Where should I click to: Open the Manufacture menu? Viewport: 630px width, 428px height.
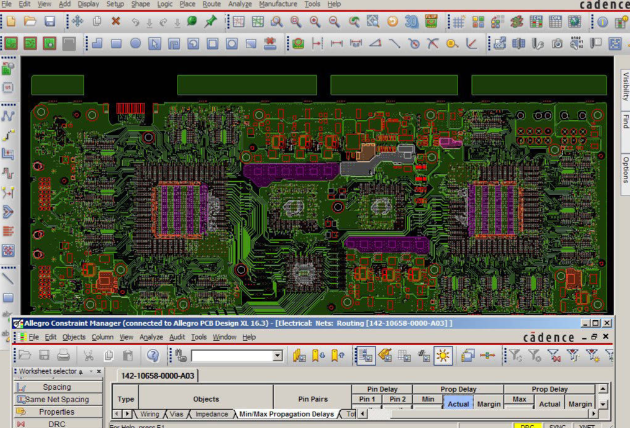click(277, 5)
